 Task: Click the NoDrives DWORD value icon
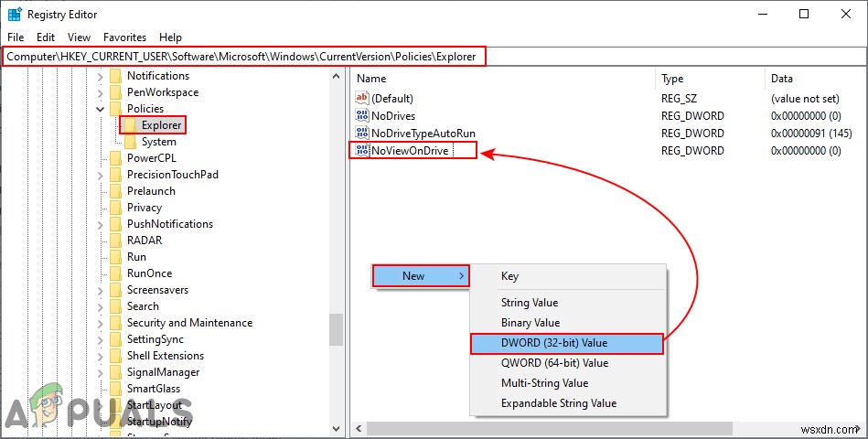361,115
